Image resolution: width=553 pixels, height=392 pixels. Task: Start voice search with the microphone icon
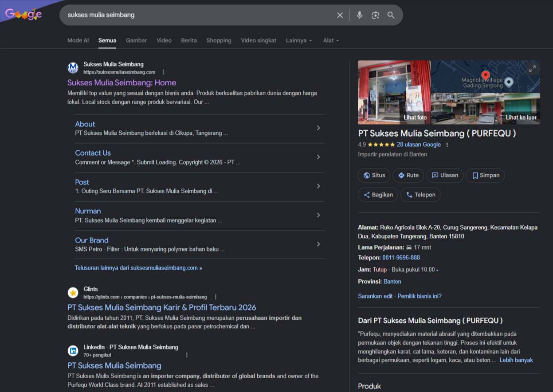click(360, 15)
